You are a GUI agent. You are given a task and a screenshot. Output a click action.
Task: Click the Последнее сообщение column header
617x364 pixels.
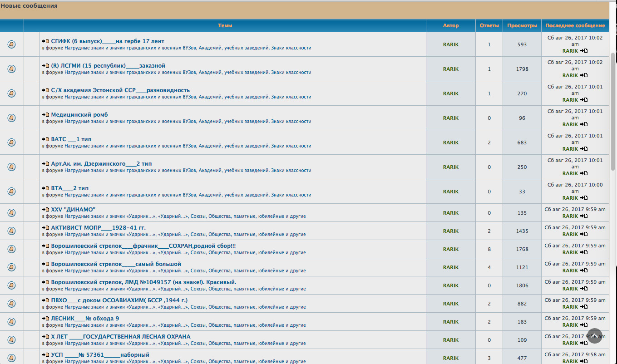[x=575, y=26]
